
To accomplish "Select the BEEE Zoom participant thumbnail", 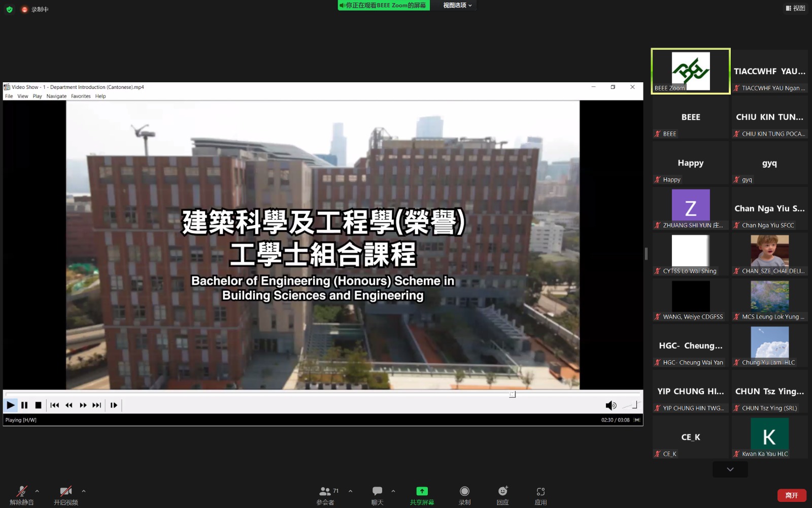I will pyautogui.click(x=691, y=71).
